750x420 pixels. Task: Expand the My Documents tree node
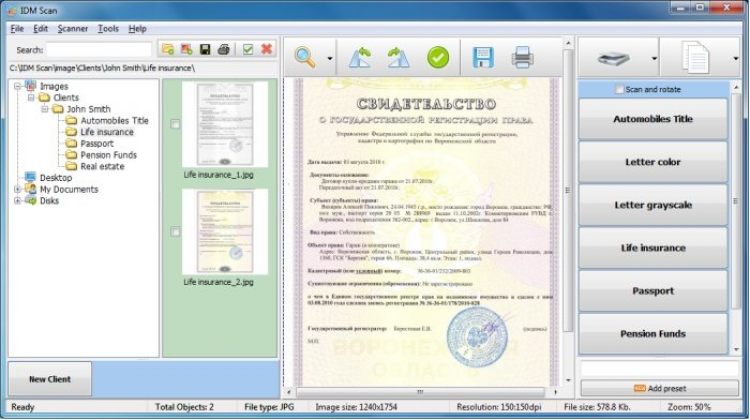coord(17,189)
